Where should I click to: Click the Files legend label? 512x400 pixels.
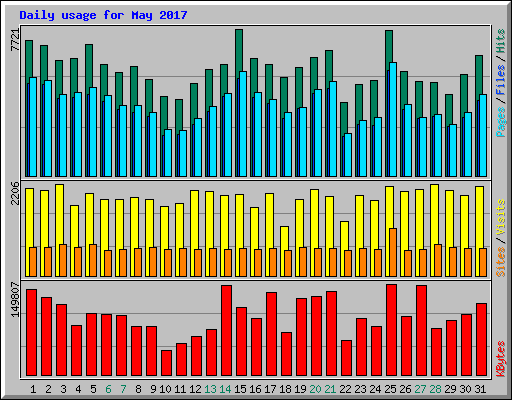(501, 79)
